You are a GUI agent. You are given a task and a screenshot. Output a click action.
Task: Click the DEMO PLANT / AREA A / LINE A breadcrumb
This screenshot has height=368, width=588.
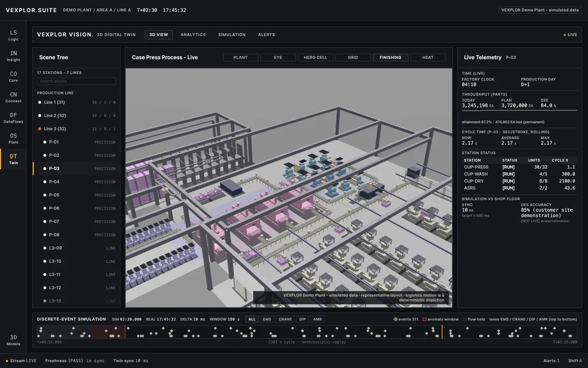pyautogui.click(x=97, y=10)
